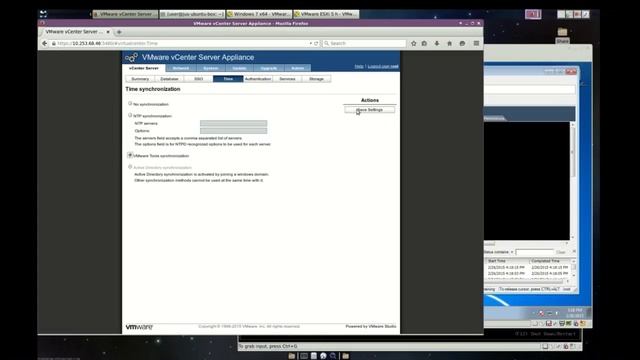Open the Storage sub-tab
Screen dimensions: 640x360
coord(316,79)
